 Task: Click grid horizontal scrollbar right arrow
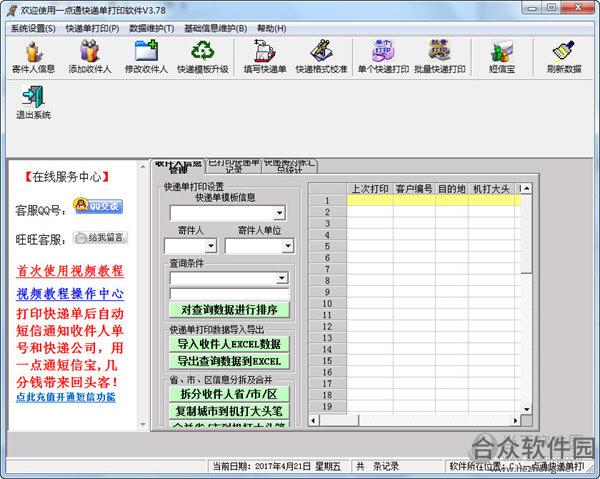(x=515, y=420)
